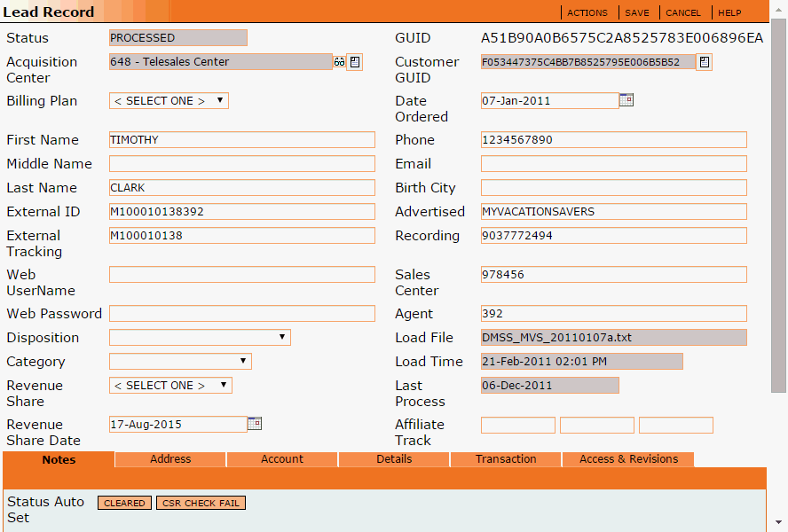Click into the Web Password field

point(242,314)
